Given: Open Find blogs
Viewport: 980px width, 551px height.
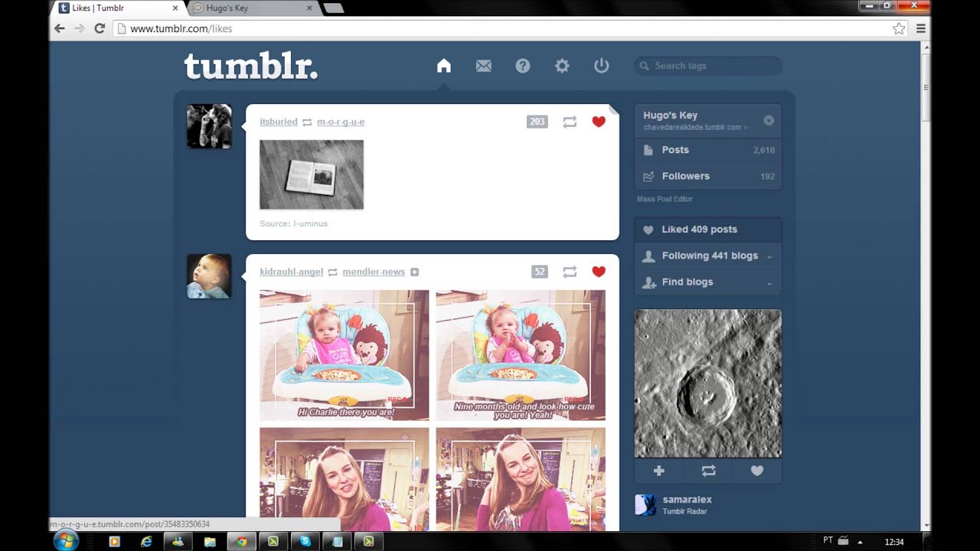Looking at the screenshot, I should [x=708, y=282].
